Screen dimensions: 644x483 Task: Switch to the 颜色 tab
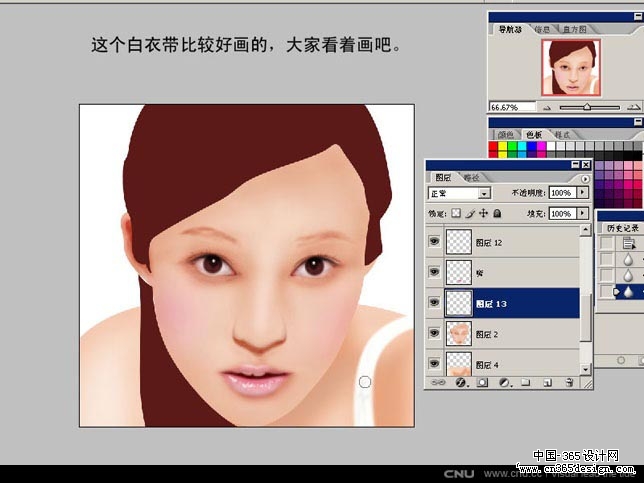[x=505, y=135]
